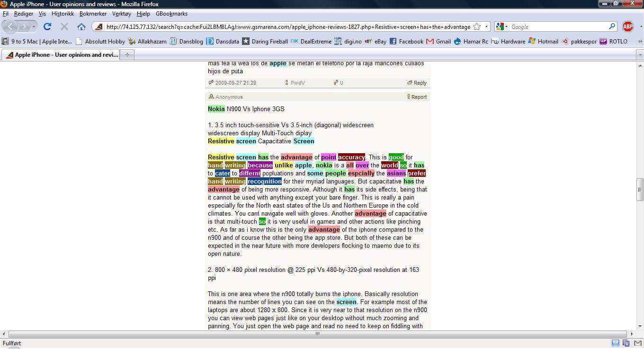Open the site identity icon in address bar
This screenshot has height=349, width=644.
point(99,27)
